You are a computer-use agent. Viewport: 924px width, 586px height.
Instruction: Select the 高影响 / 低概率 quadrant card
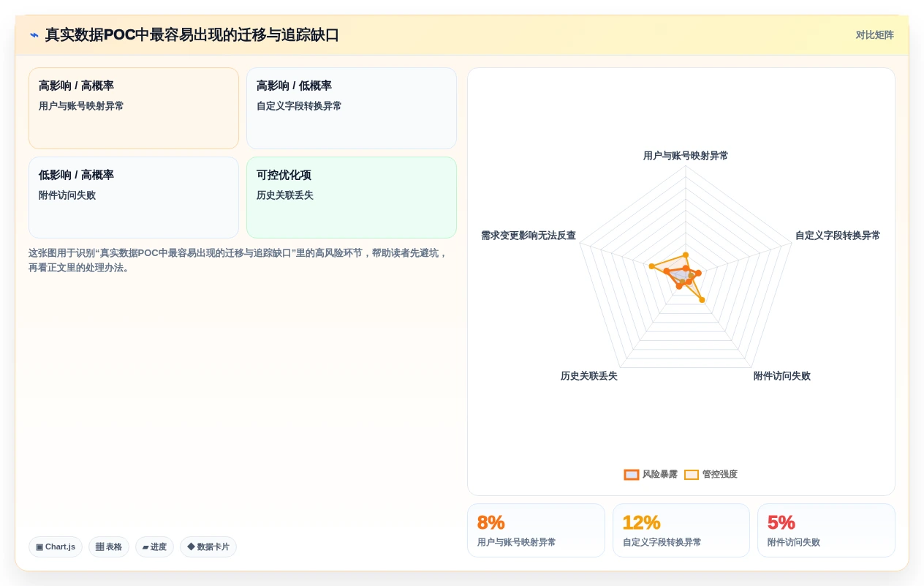pyautogui.click(x=352, y=108)
